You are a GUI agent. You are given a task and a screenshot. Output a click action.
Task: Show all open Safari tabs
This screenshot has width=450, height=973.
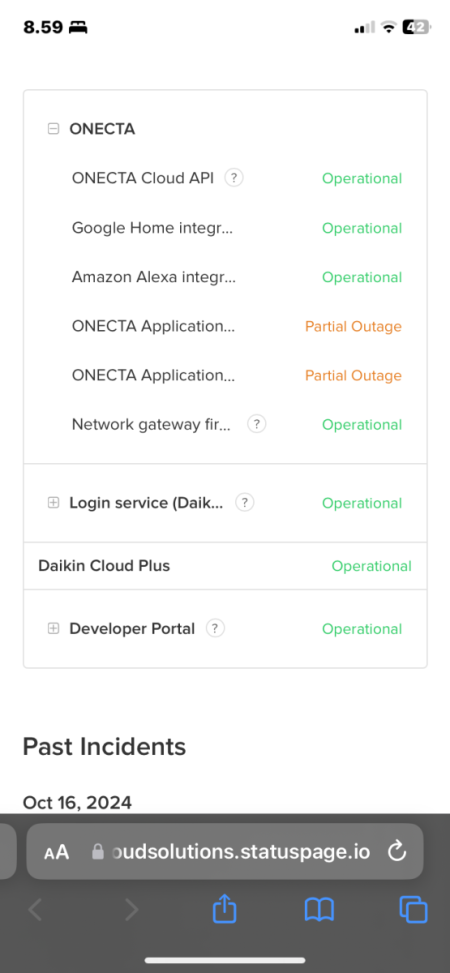[413, 910]
